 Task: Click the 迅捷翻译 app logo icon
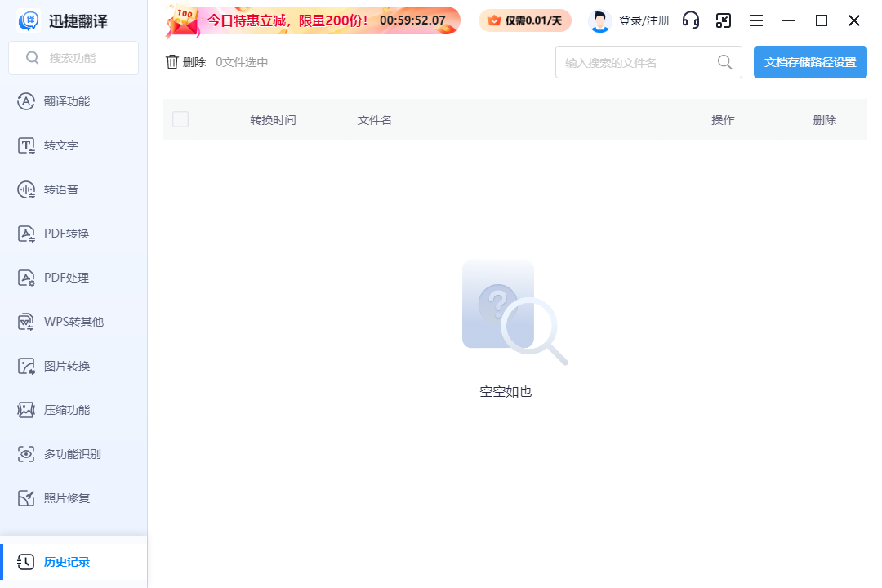29,20
